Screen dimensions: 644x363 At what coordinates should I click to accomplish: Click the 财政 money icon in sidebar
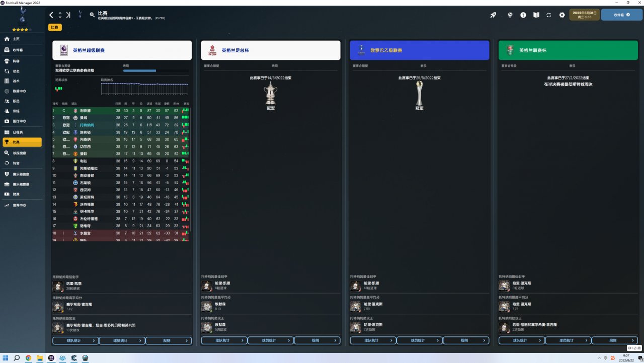click(7, 194)
